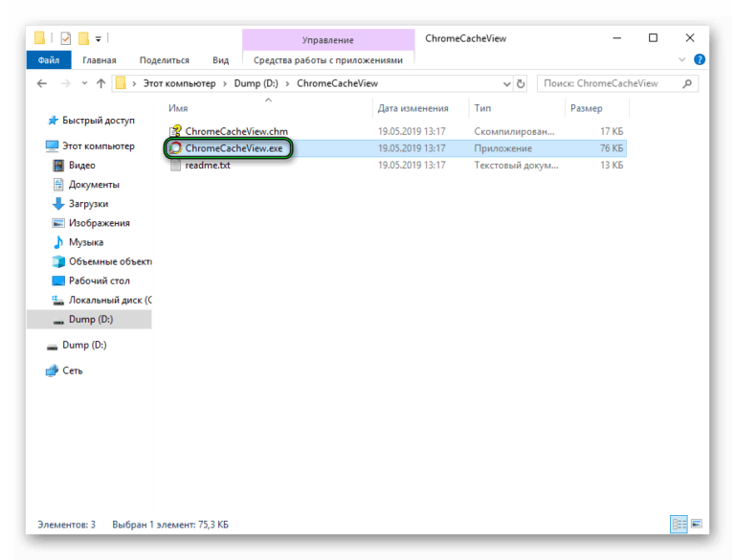
Task: Open the Музыка folder in sidebar
Action: [86, 242]
